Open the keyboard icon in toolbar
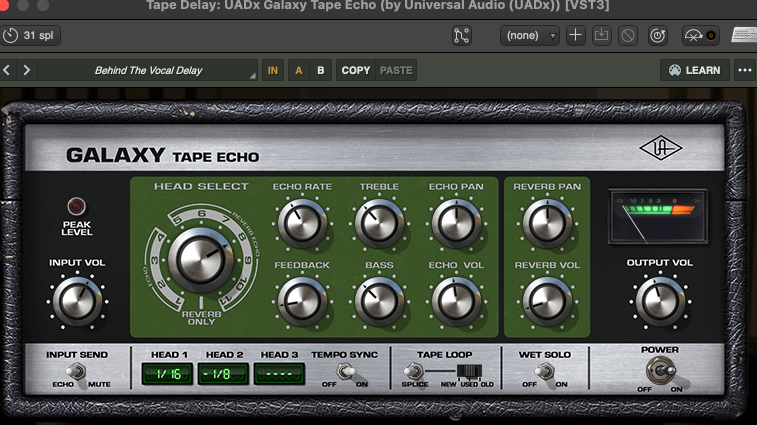This screenshot has height=425, width=757. coord(744,35)
